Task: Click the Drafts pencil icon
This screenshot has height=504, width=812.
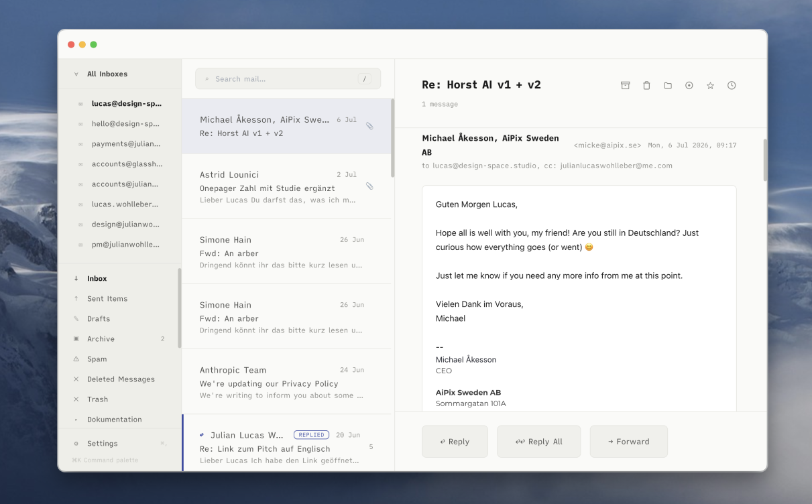Action: [x=76, y=318]
